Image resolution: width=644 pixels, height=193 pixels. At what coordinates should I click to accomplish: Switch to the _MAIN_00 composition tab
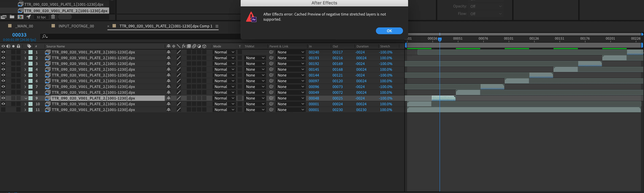pyautogui.click(x=24, y=26)
